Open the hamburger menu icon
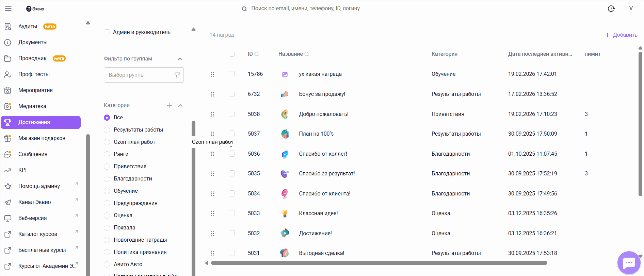Image resolution: width=644 pixels, height=276 pixels. (8, 8)
